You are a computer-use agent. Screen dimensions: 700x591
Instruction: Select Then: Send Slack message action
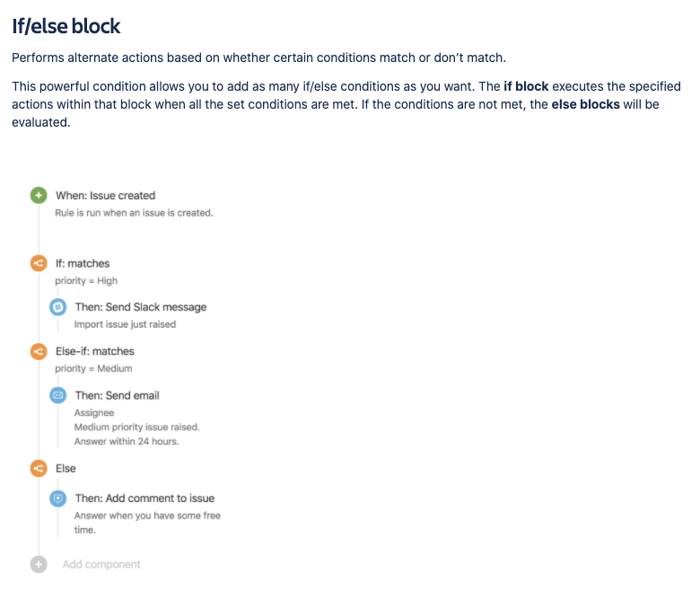point(141,307)
